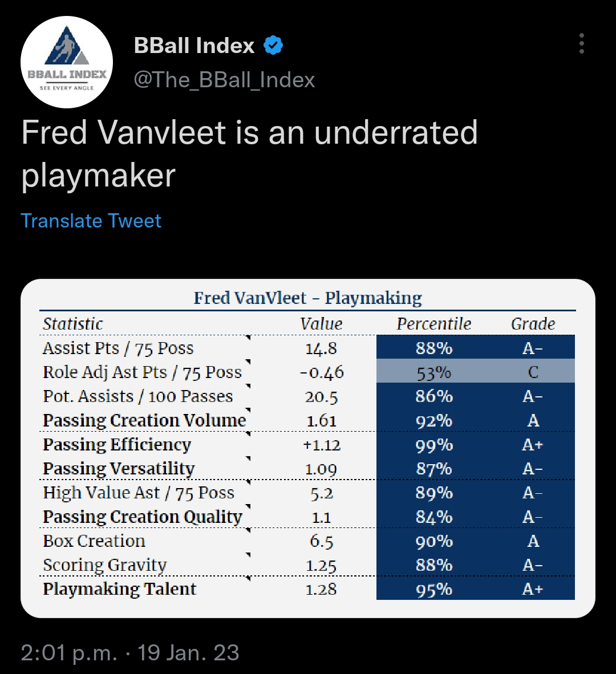Click the 2:01 p.m. 19 Jan. 23 timestamp
616x674 pixels.
(130, 653)
